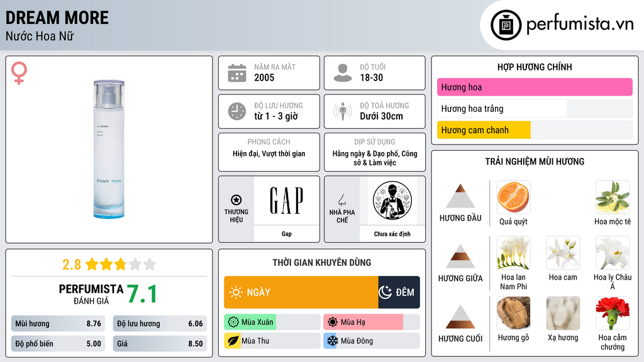
Task: Click the perfumer illustration circle icon
Action: coord(392,200)
